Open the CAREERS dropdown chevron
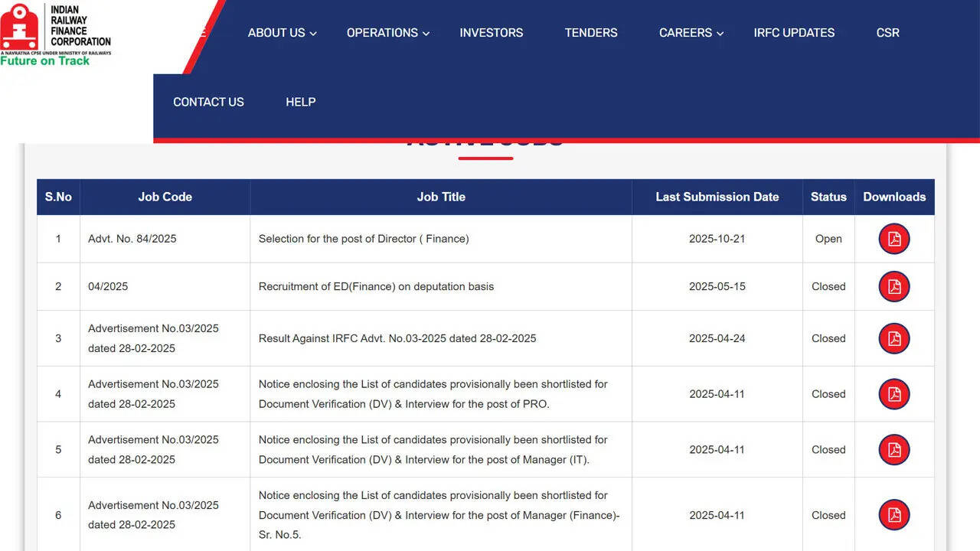The height and width of the screenshot is (551, 980). click(720, 34)
